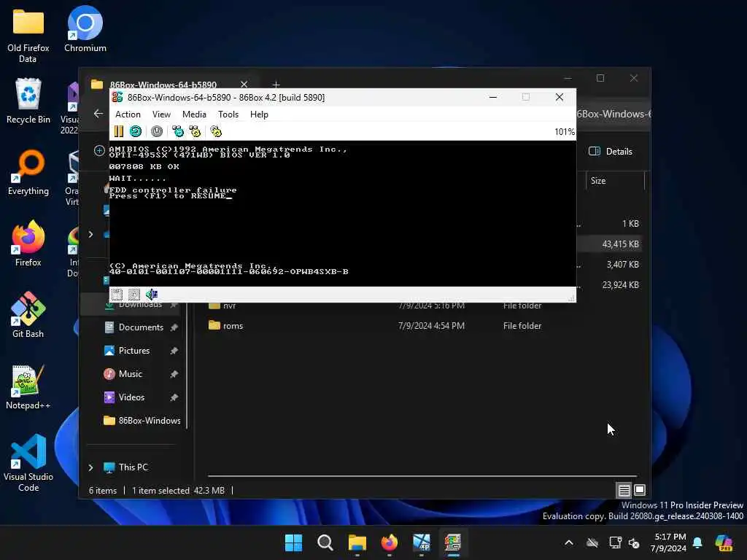Image resolution: width=747 pixels, height=560 pixels.
Task: Launch the Chromium desktop shortcut
Action: [x=85, y=29]
